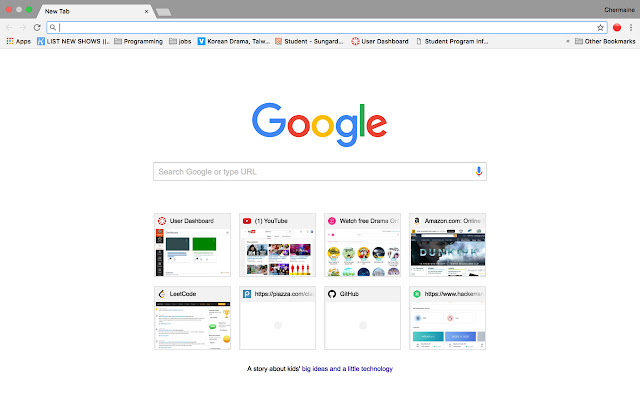Click LIST NEW SHOWS bookmark K favicon
Image resolution: width=640 pixels, height=400 pixels.
pyautogui.click(x=41, y=41)
